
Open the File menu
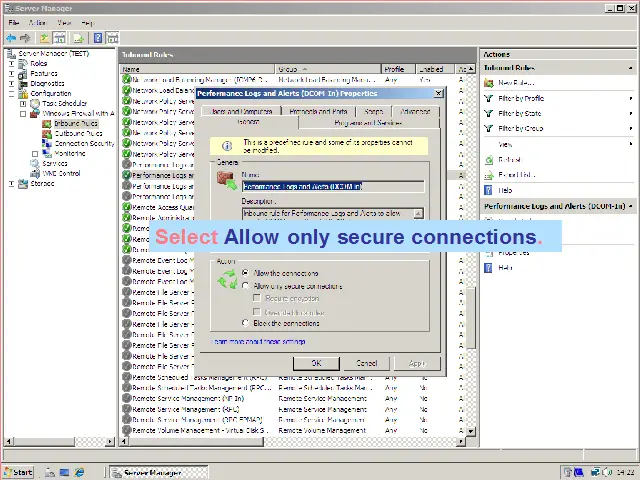point(13,22)
